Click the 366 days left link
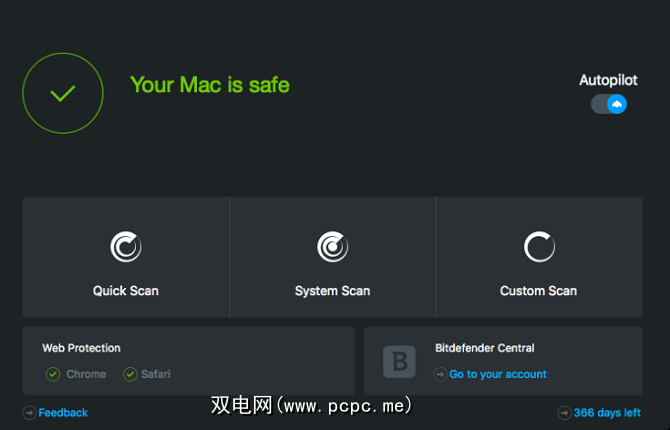Screen dimensions: 670x430 point(607,412)
